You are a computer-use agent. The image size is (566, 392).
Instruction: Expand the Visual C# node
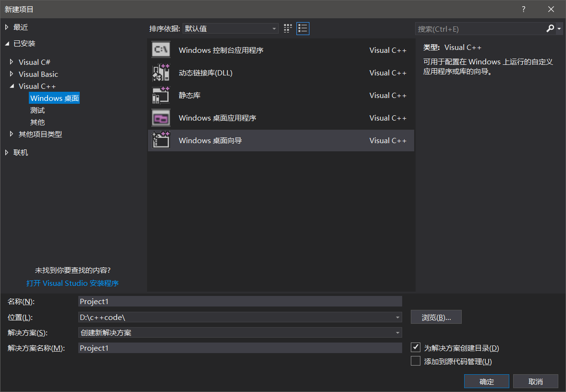pyautogui.click(x=12, y=62)
